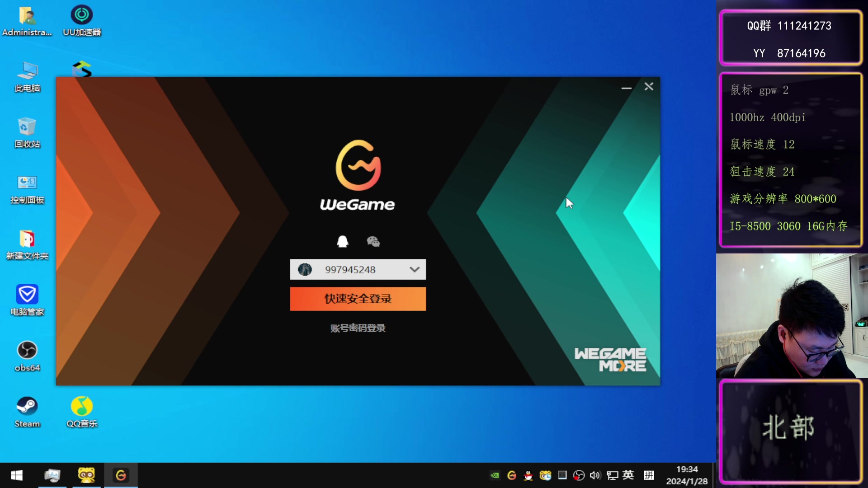Screen dimensions: 868x488
Task: Open the 新建文件夹 desktop folder
Action: coord(27,245)
